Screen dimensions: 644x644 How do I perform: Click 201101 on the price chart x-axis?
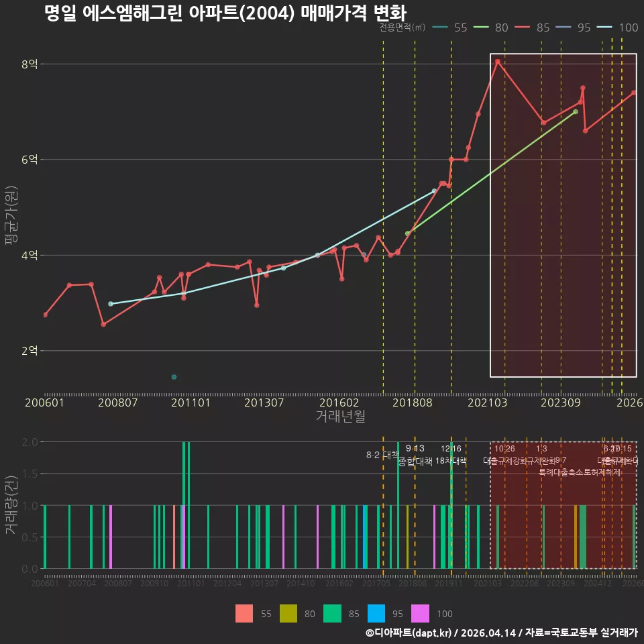(191, 402)
